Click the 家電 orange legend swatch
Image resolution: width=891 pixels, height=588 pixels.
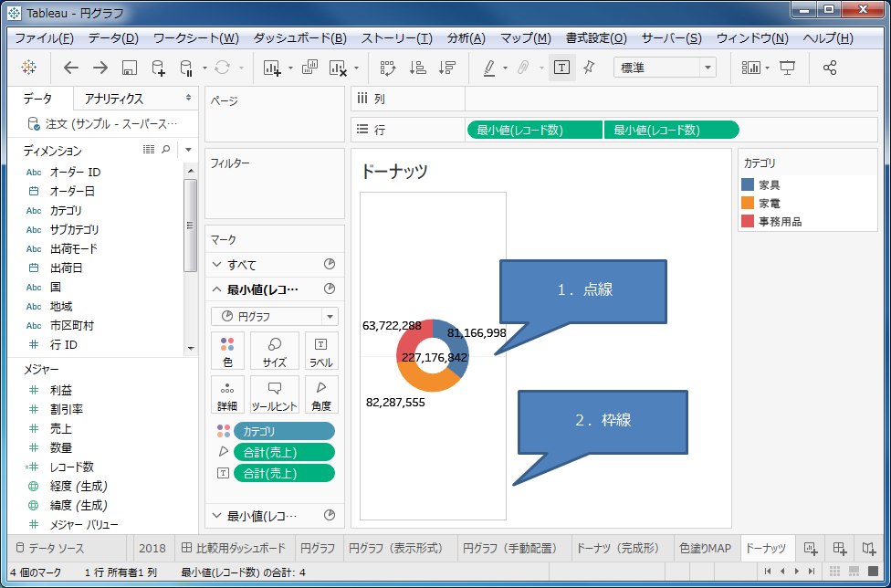pyautogui.click(x=748, y=203)
